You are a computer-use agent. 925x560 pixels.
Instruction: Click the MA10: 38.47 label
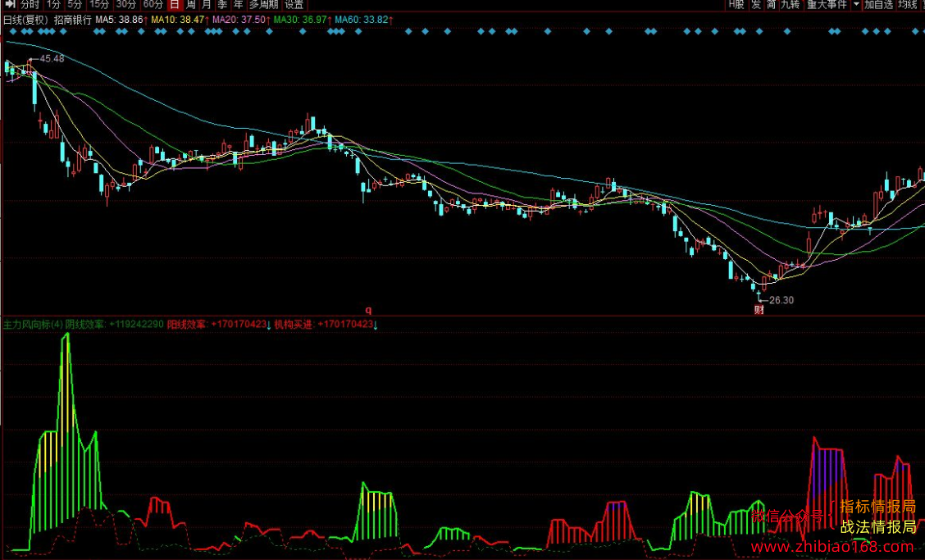(180, 20)
